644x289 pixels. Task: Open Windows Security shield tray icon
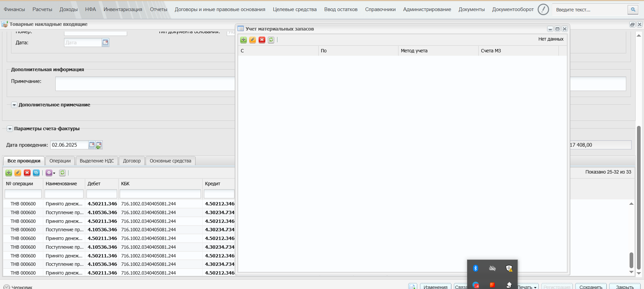[x=509, y=268]
